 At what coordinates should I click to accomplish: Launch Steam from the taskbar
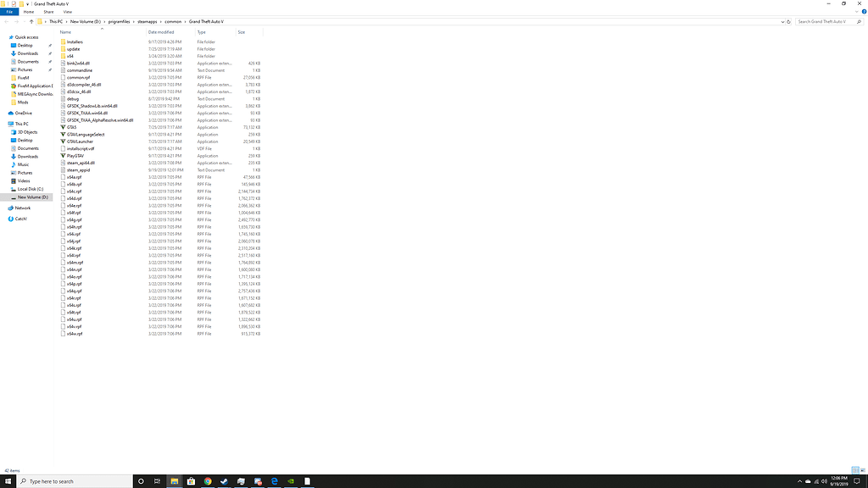224,481
